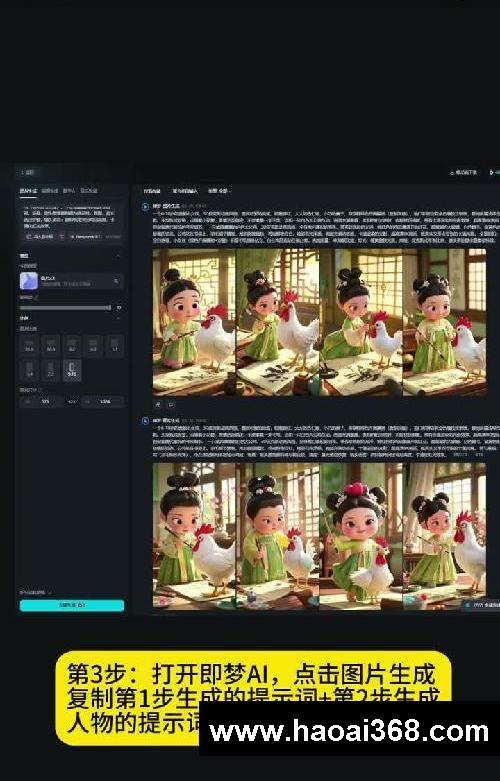This screenshot has width=500, height=781.
Task: Select the 3:4 aspect ratio
Action: tap(29, 371)
